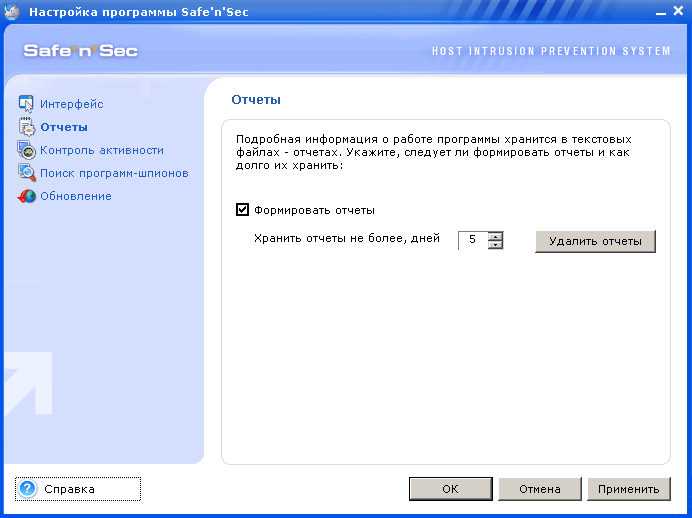The height and width of the screenshot is (518, 692).
Task: Click the Удалить отчеты button
Action: point(595,241)
